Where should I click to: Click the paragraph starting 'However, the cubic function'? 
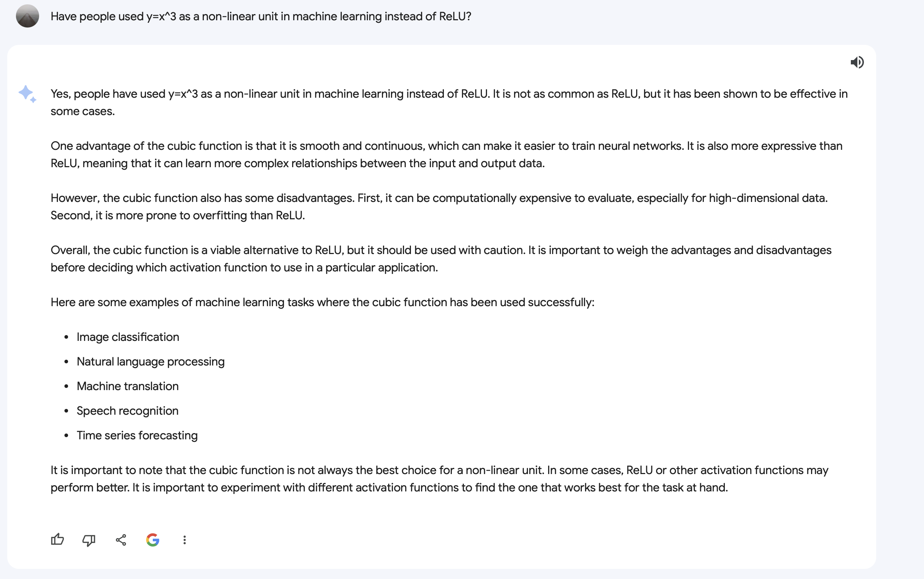coord(439,207)
